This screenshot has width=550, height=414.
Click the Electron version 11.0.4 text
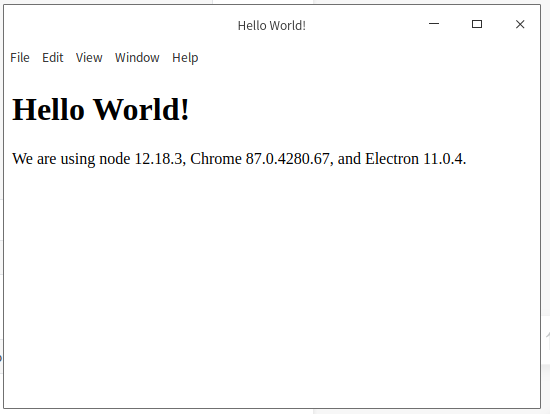(x=443, y=159)
